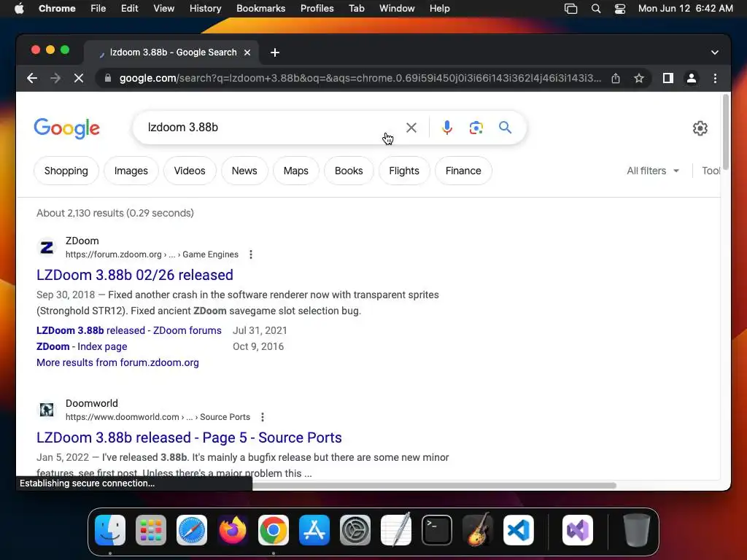Open More results from forum.zdoom.org
The height and width of the screenshot is (560, 747).
pos(117,363)
